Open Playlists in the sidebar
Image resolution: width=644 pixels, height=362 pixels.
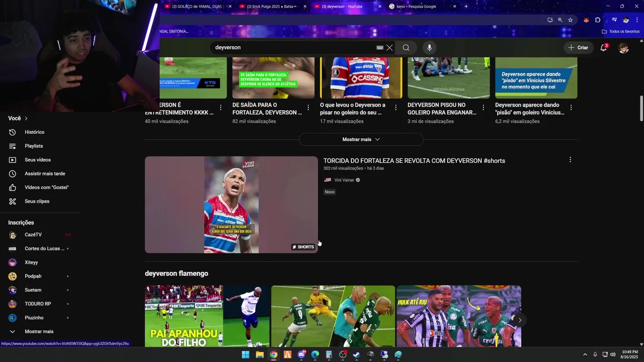tap(34, 146)
